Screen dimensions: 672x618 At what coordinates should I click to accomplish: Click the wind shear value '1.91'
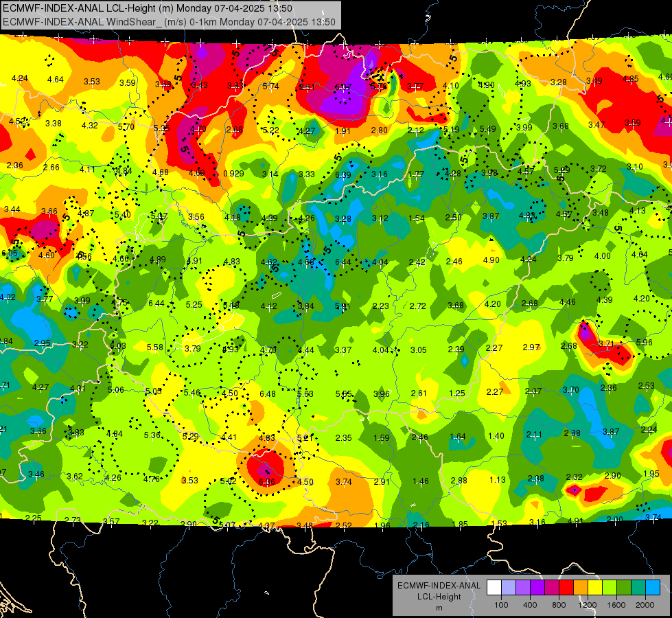tap(343, 130)
